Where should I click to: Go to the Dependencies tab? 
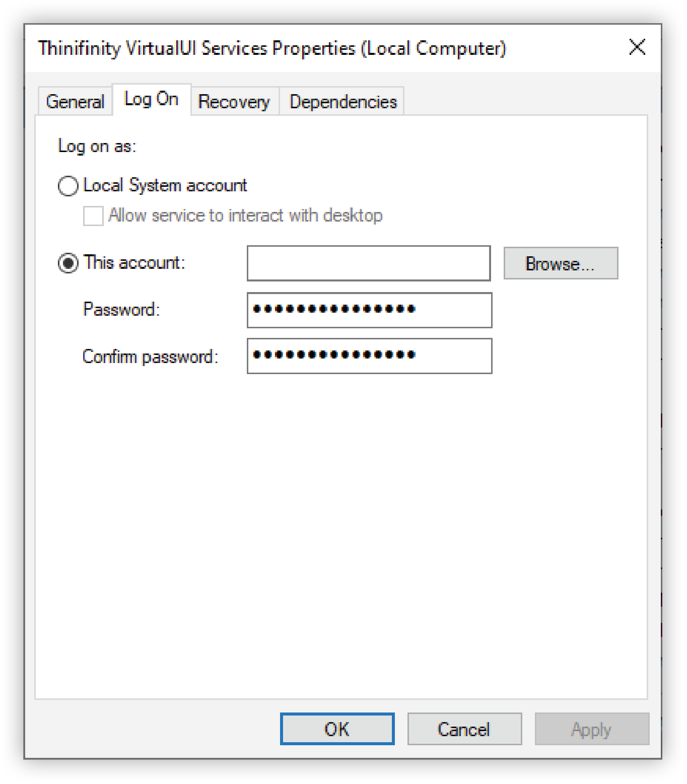(x=342, y=101)
